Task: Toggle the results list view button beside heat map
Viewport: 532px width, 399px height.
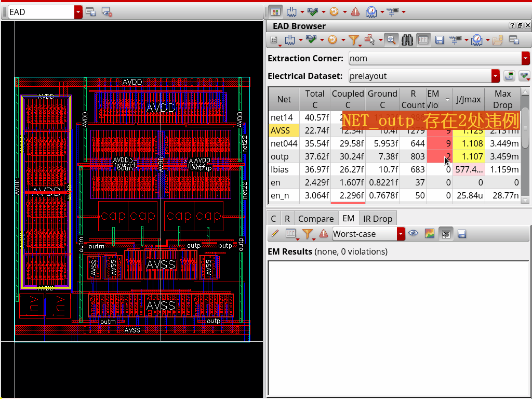Action: pos(445,234)
